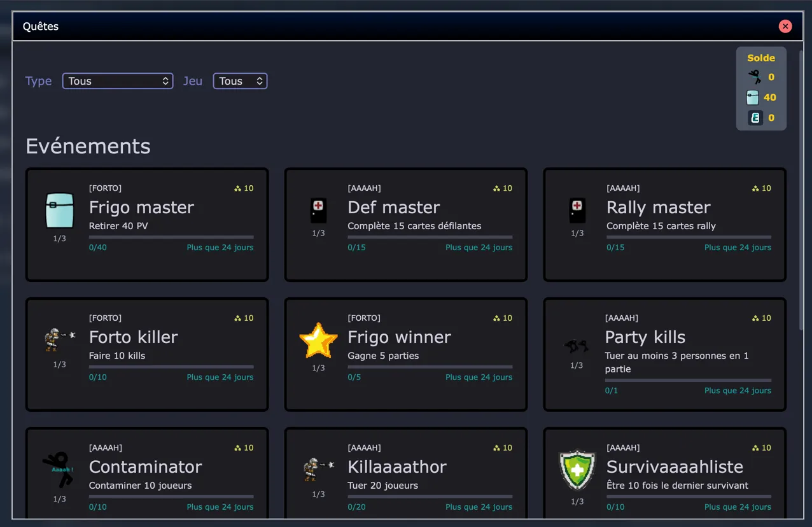Open the Type filter dropdown
The width and height of the screenshot is (812, 527).
click(118, 81)
